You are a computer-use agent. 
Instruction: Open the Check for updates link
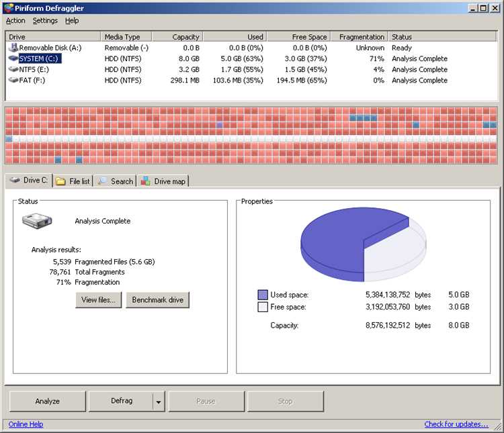coord(456,424)
